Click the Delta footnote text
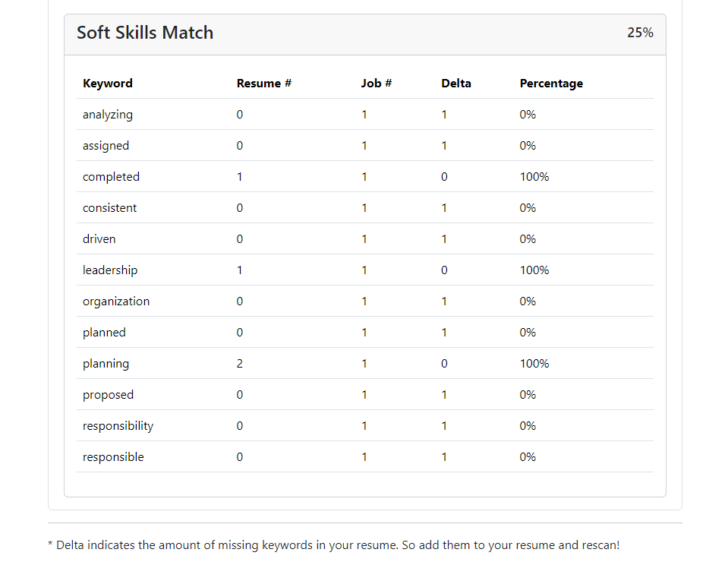 [x=333, y=545]
